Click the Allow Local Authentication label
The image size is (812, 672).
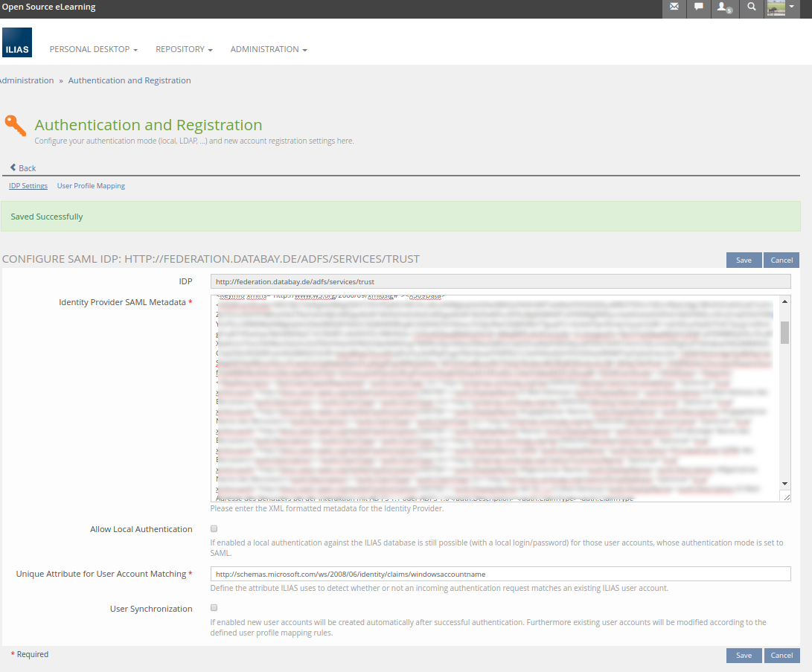coord(141,529)
